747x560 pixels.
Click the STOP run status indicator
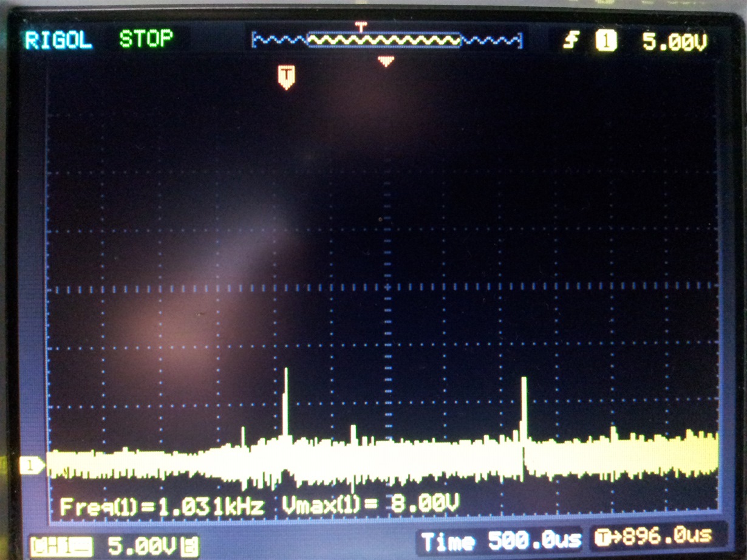(146, 39)
